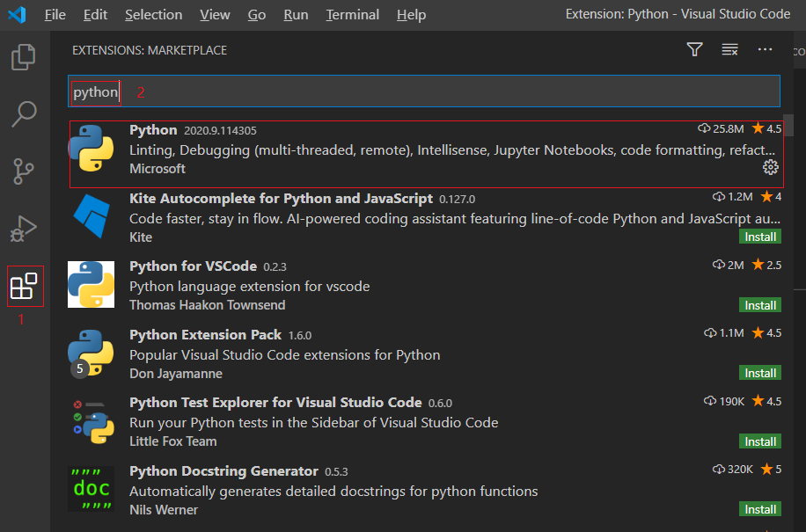
Task: Install Python Docstring Generator
Action: pos(759,509)
